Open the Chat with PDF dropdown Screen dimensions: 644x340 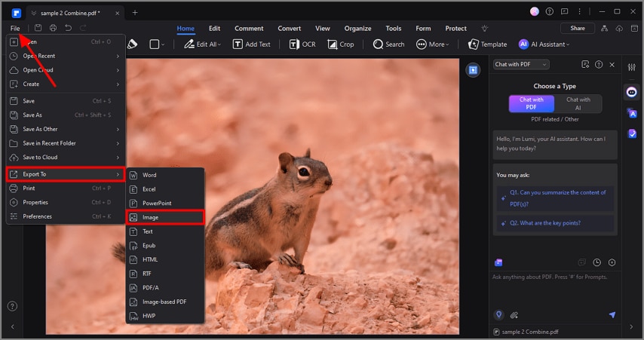521,65
